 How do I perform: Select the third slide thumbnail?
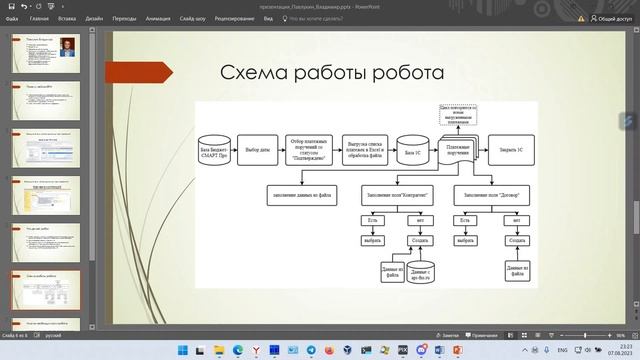46,148
